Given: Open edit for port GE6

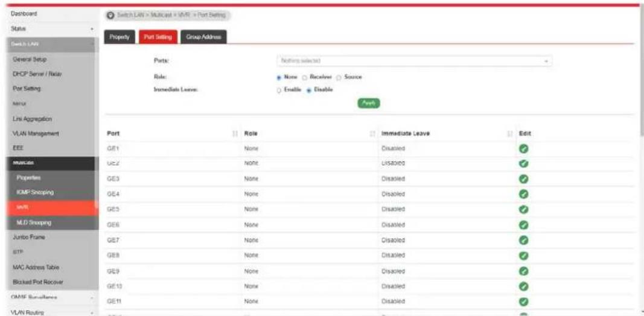Looking at the screenshot, I should [x=523, y=225].
